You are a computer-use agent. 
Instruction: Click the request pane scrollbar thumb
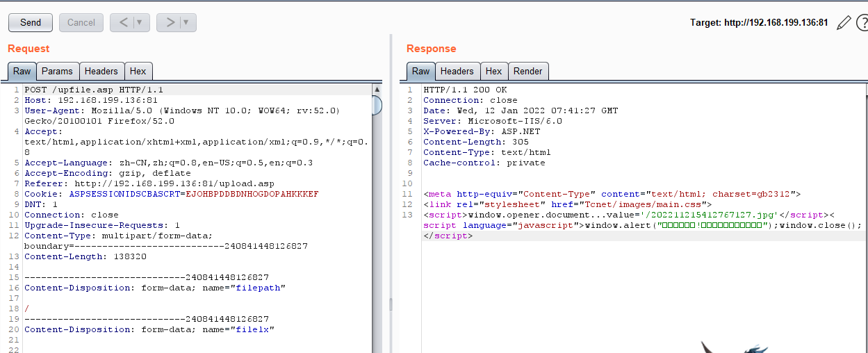(x=377, y=105)
